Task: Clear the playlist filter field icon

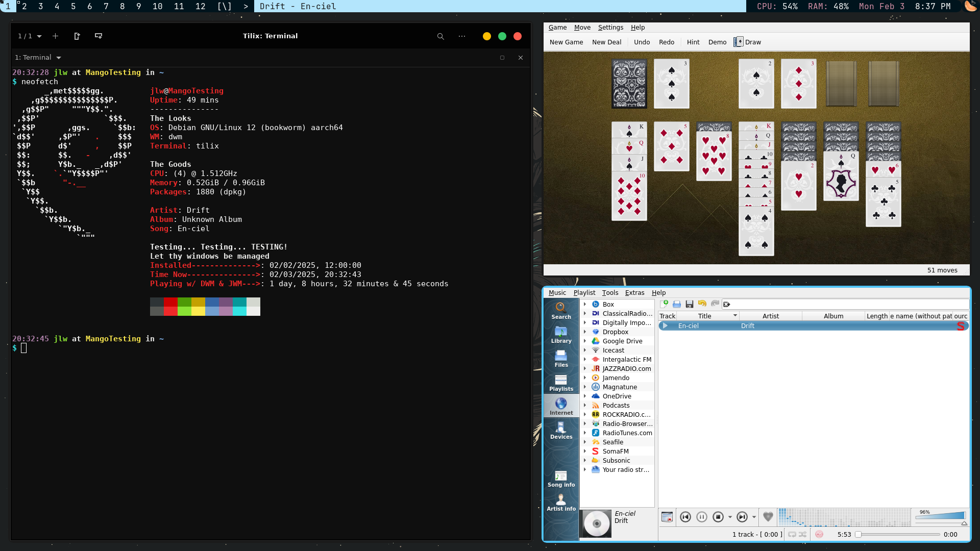Action: coord(727,304)
